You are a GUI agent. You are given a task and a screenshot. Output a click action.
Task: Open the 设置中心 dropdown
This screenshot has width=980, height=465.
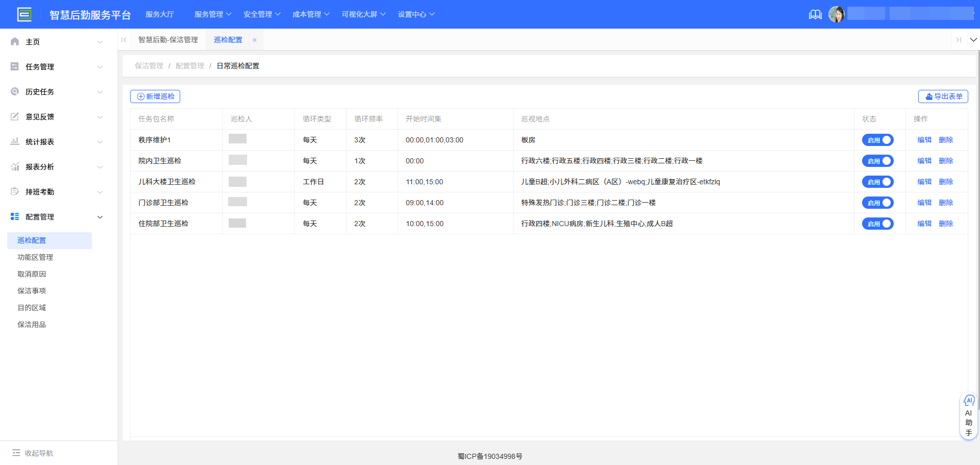click(x=416, y=14)
